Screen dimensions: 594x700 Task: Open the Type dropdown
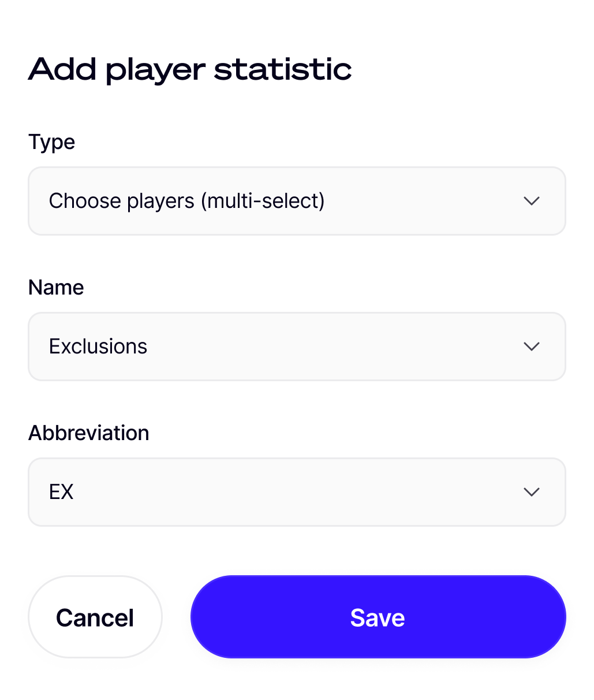click(x=297, y=201)
